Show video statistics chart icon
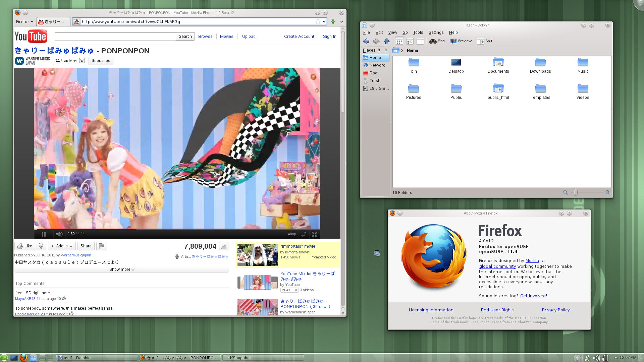 [x=224, y=246]
